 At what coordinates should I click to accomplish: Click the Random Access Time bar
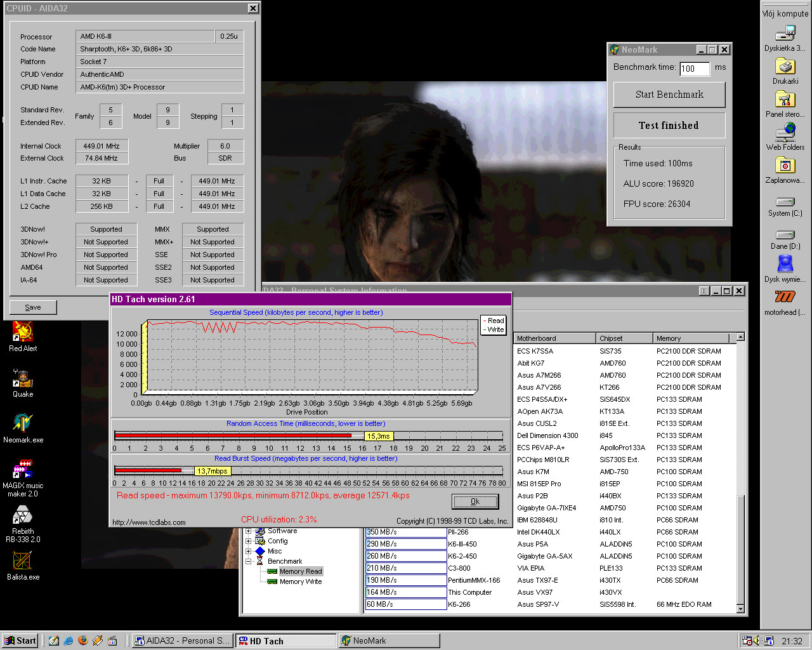point(308,435)
